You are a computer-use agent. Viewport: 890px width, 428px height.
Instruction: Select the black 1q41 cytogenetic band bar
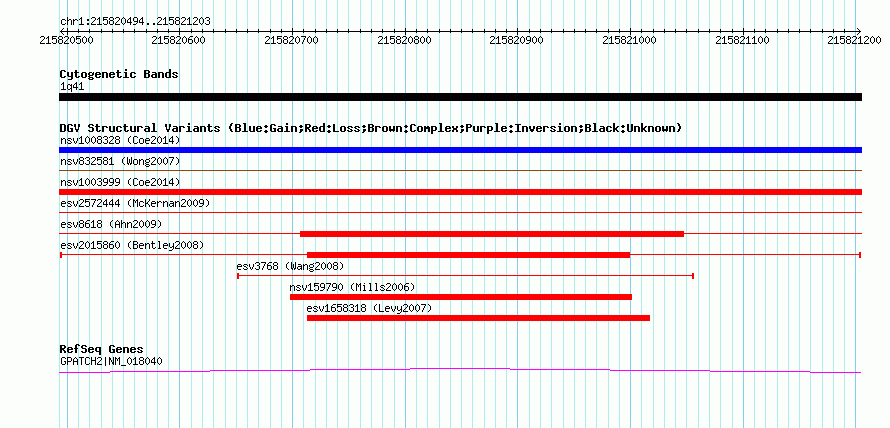460,97
